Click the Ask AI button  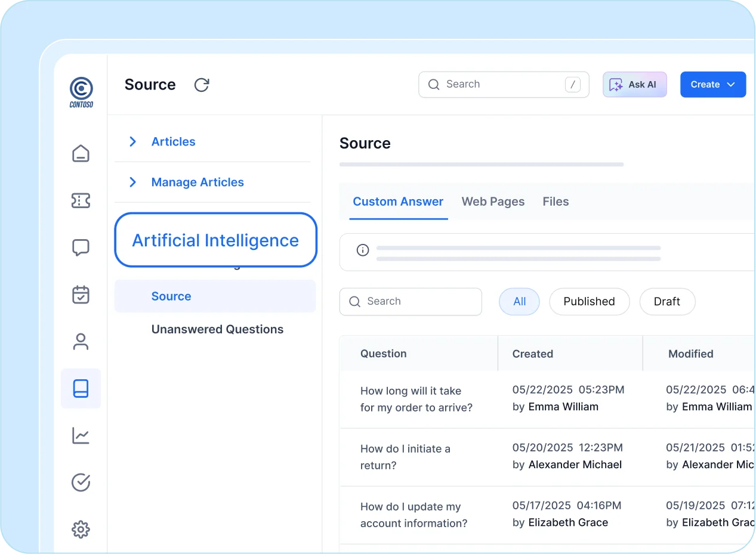(x=635, y=85)
